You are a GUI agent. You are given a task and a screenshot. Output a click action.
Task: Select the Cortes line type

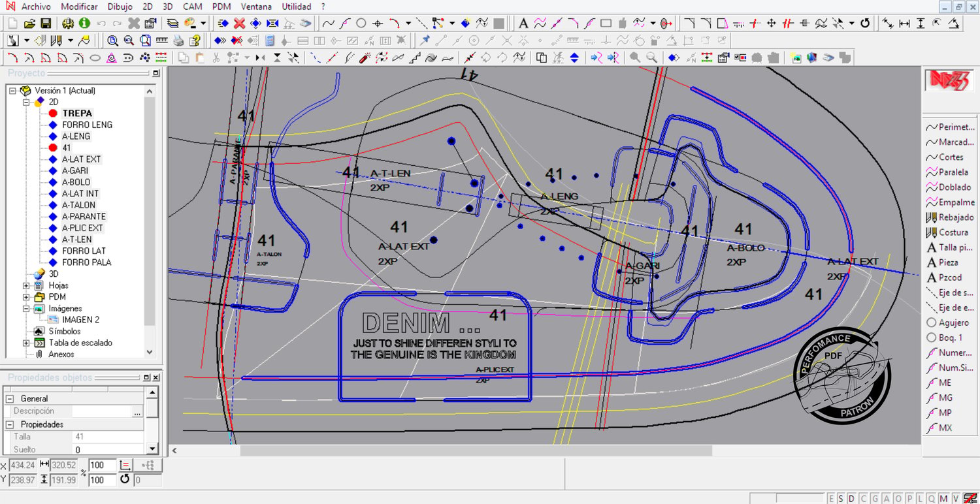pos(945,157)
